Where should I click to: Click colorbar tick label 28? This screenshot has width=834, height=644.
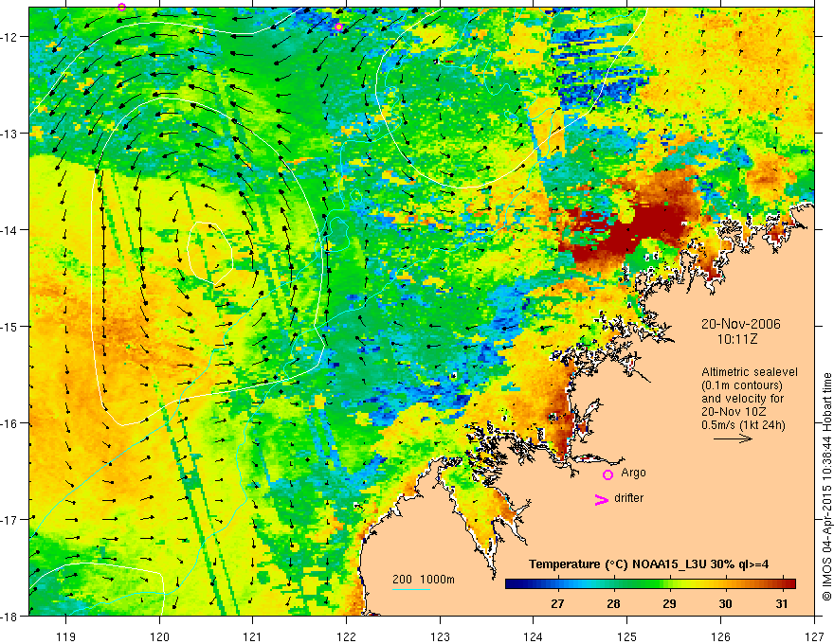tap(613, 603)
